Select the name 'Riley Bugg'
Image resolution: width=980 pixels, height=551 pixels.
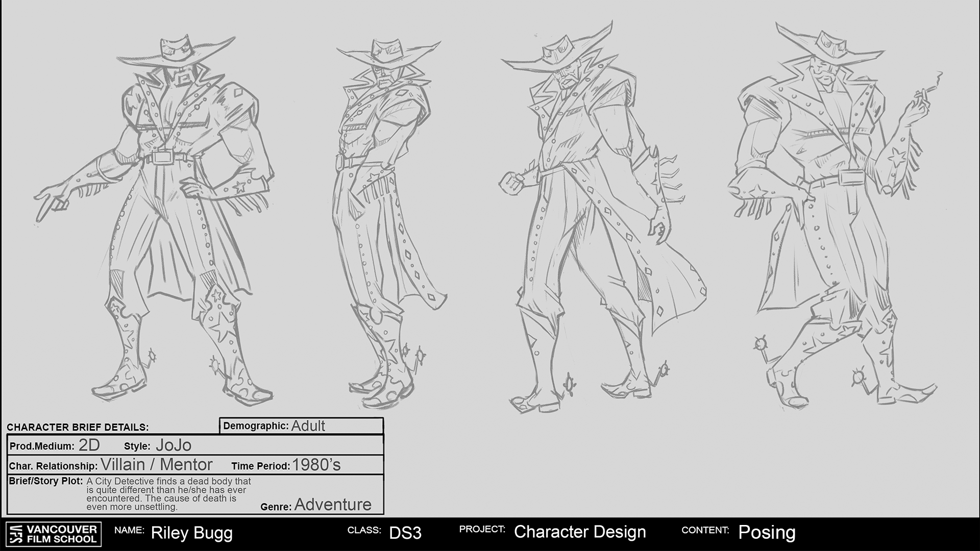pyautogui.click(x=192, y=533)
